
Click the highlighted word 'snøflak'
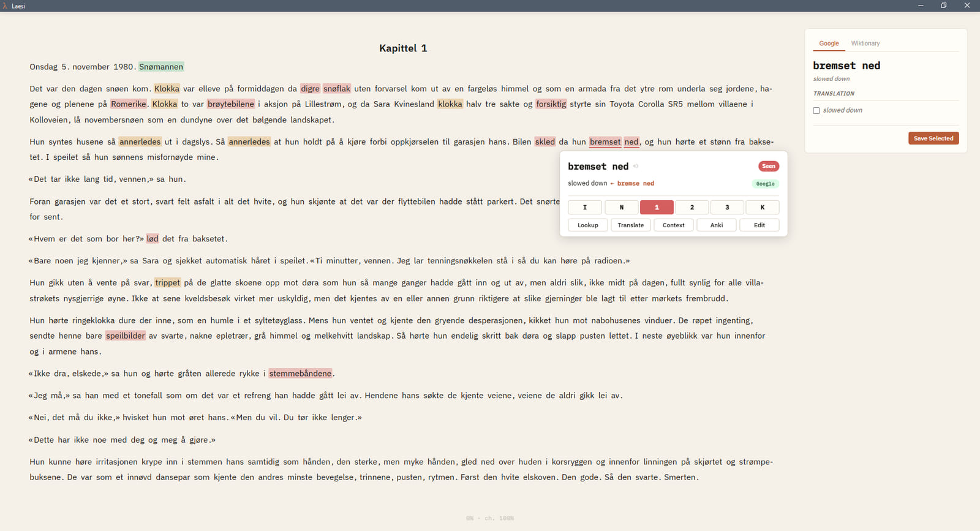pos(337,89)
